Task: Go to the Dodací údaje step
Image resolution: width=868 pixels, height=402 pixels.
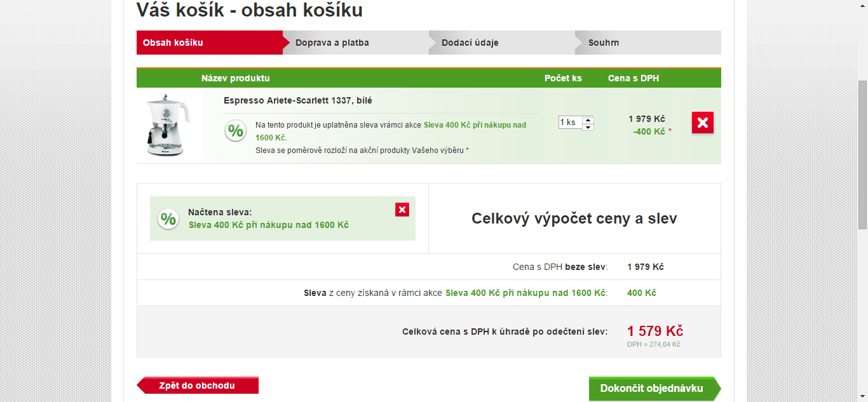Action: [x=470, y=43]
